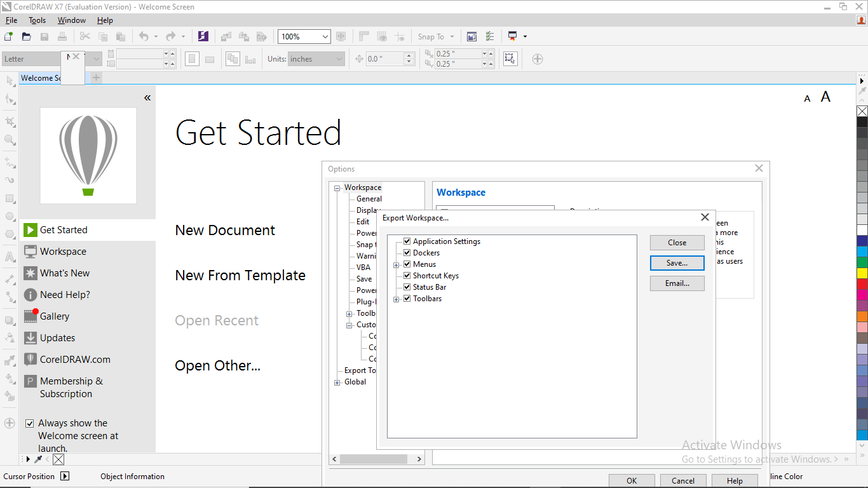Click the Open folder icon in the toolbar

pyautogui.click(x=27, y=36)
